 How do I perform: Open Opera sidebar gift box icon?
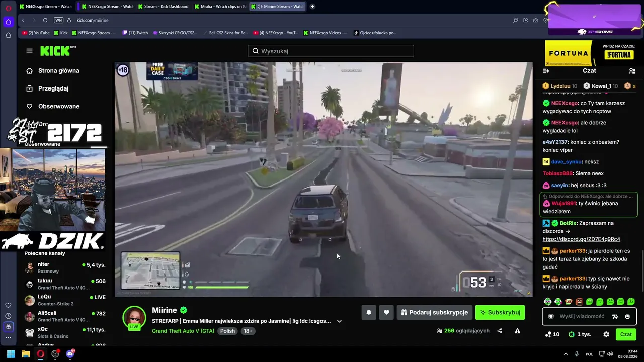pyautogui.click(x=8, y=326)
